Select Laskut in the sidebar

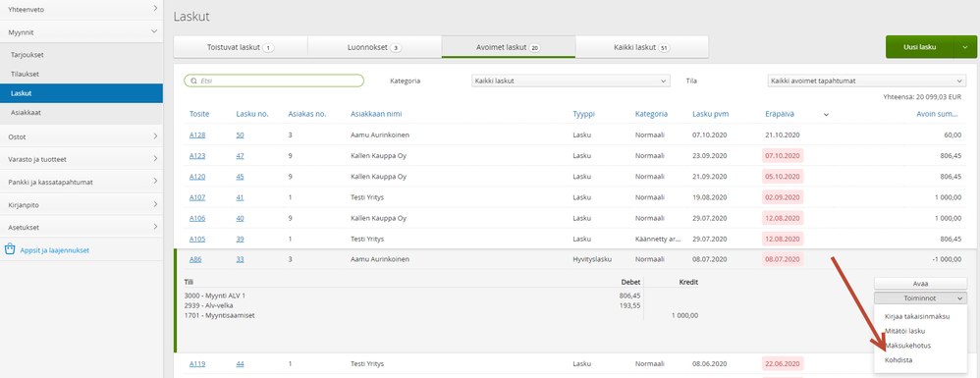coord(82,93)
